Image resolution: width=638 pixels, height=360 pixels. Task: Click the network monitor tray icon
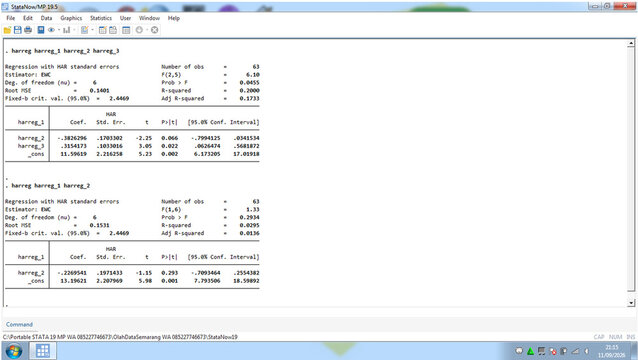point(542,351)
